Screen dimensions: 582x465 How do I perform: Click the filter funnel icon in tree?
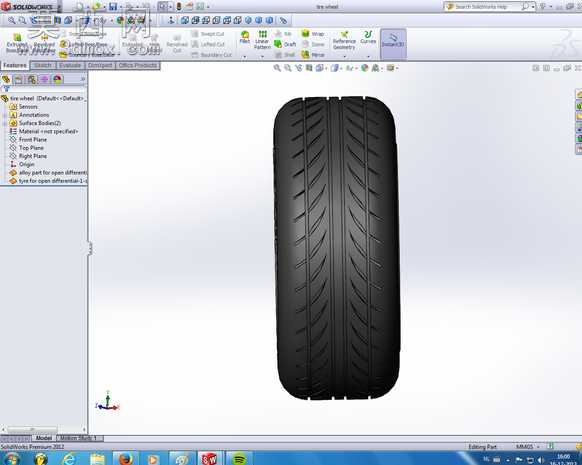pyautogui.click(x=6, y=89)
